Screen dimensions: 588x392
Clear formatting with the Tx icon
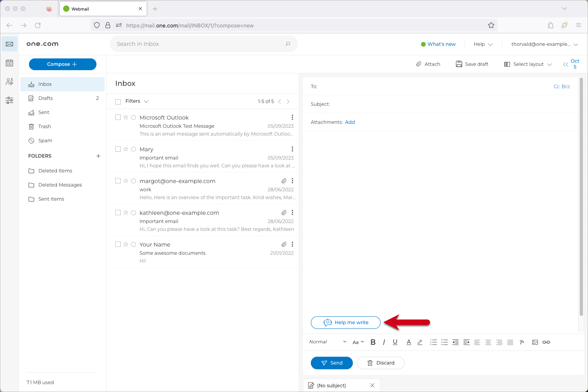(522, 342)
